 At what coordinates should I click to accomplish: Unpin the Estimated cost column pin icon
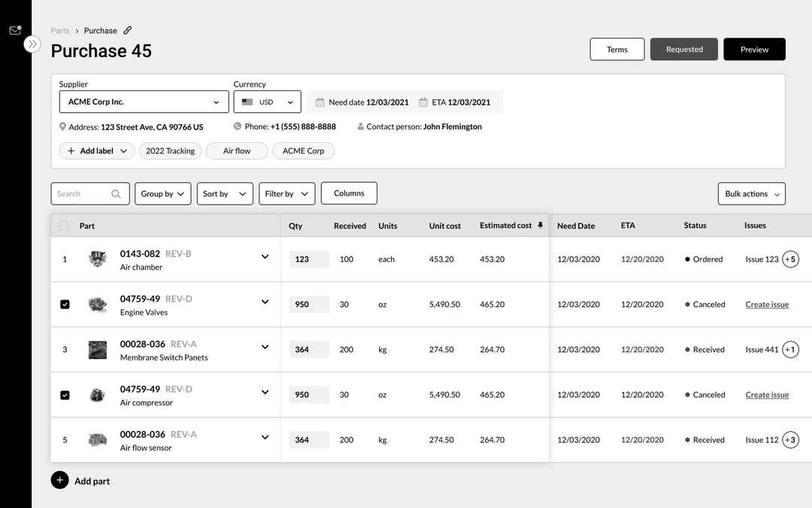(541, 226)
